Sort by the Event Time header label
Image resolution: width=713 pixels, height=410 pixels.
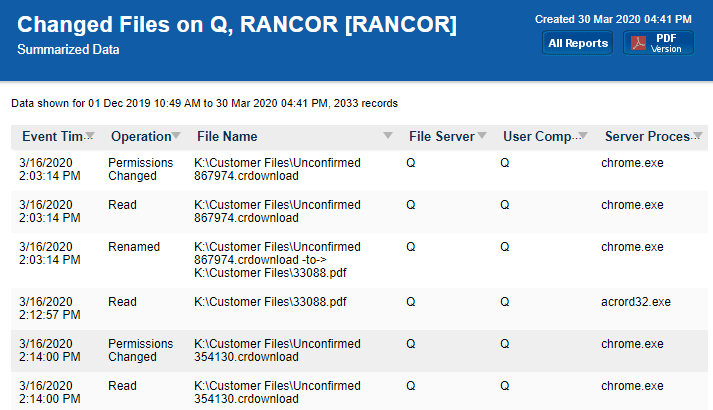click(x=52, y=137)
